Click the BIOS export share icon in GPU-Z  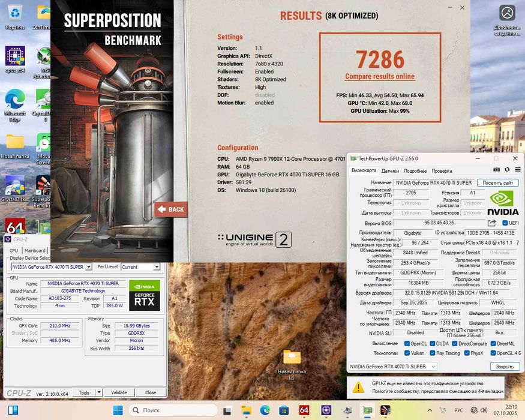(x=491, y=223)
